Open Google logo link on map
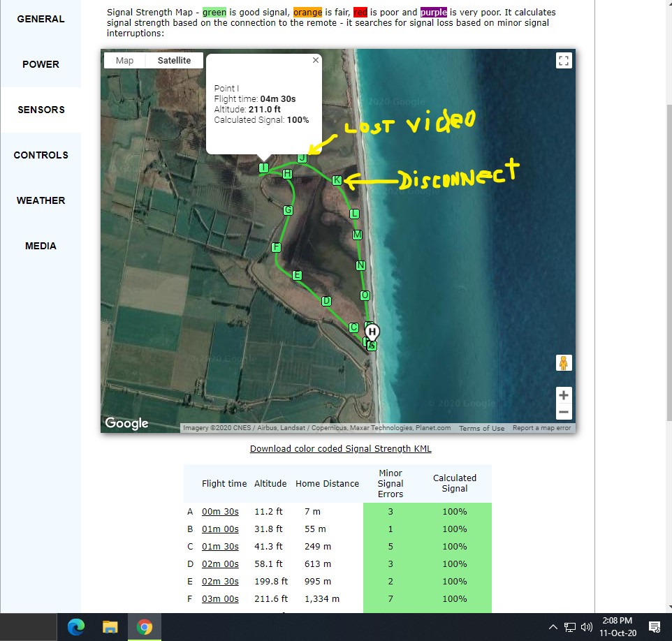Image resolution: width=672 pixels, height=641 pixels. point(126,423)
